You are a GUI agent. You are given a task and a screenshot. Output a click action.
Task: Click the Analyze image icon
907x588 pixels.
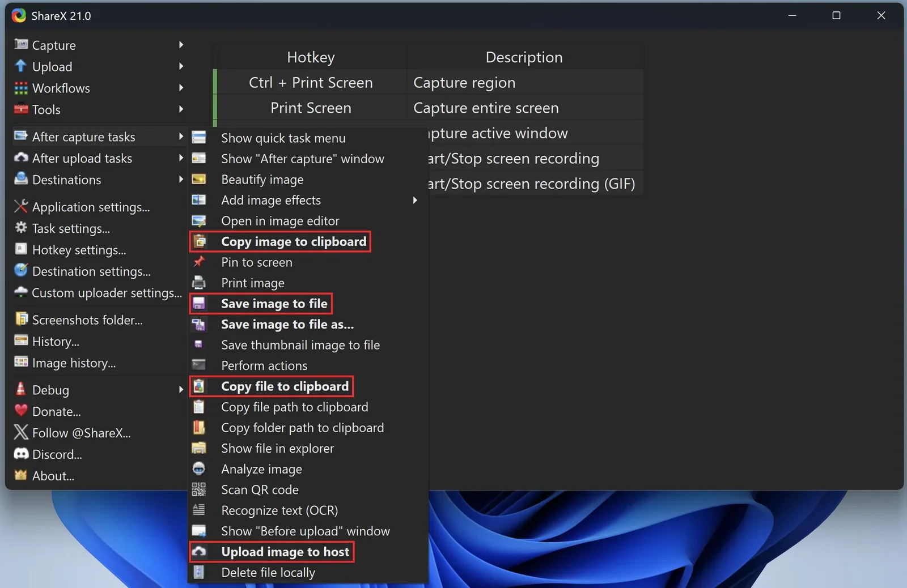(x=199, y=468)
